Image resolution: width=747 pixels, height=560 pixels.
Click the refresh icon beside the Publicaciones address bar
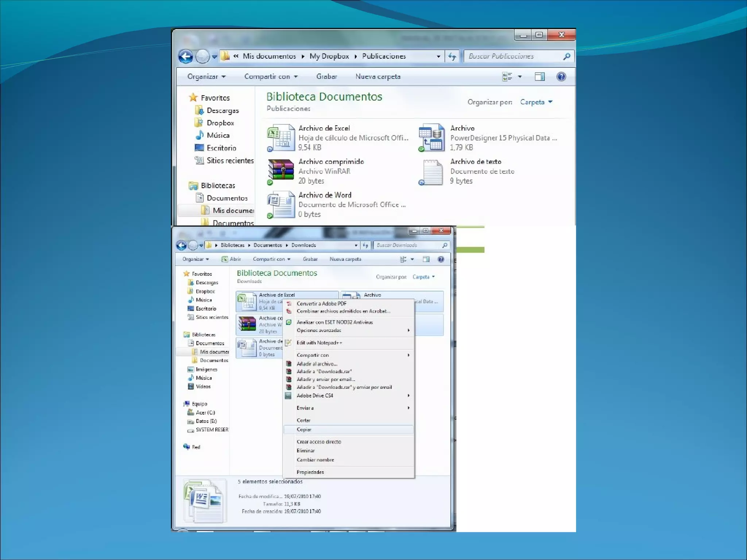pos(452,57)
